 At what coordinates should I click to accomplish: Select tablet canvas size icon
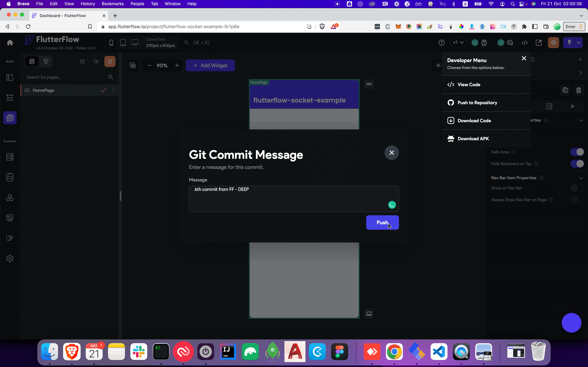pyautogui.click(x=123, y=43)
